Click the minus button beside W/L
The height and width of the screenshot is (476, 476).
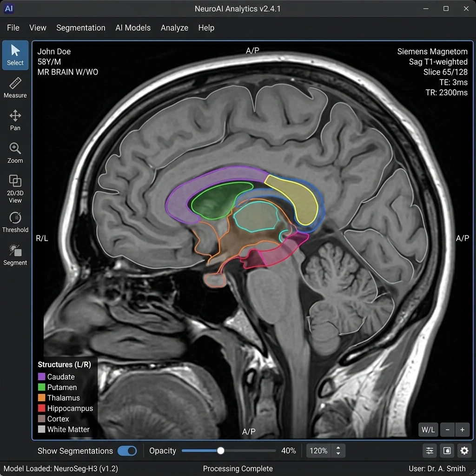pyautogui.click(x=447, y=430)
